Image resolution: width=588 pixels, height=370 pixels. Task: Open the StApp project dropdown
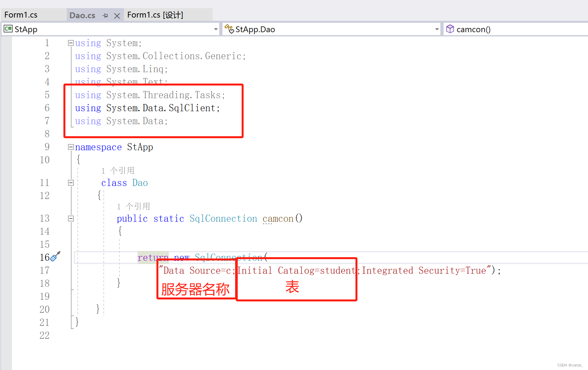click(x=216, y=29)
